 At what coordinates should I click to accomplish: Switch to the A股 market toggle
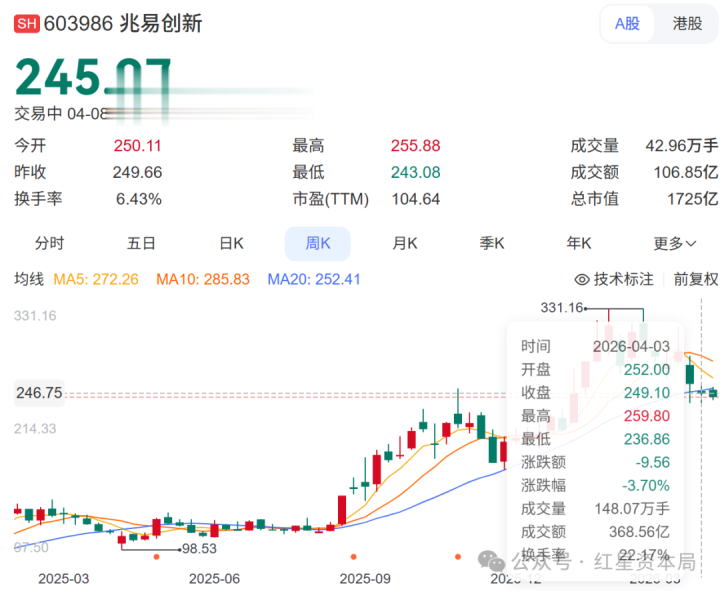tap(627, 23)
